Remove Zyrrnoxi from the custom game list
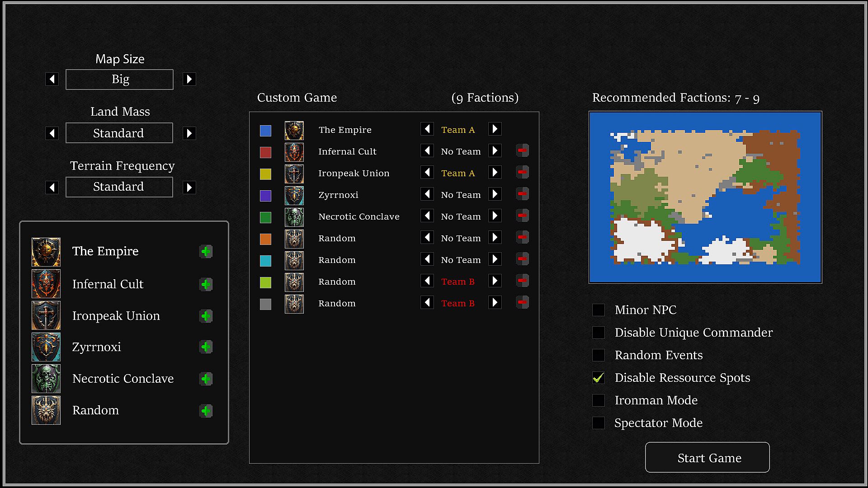The image size is (868, 488). coord(522,194)
